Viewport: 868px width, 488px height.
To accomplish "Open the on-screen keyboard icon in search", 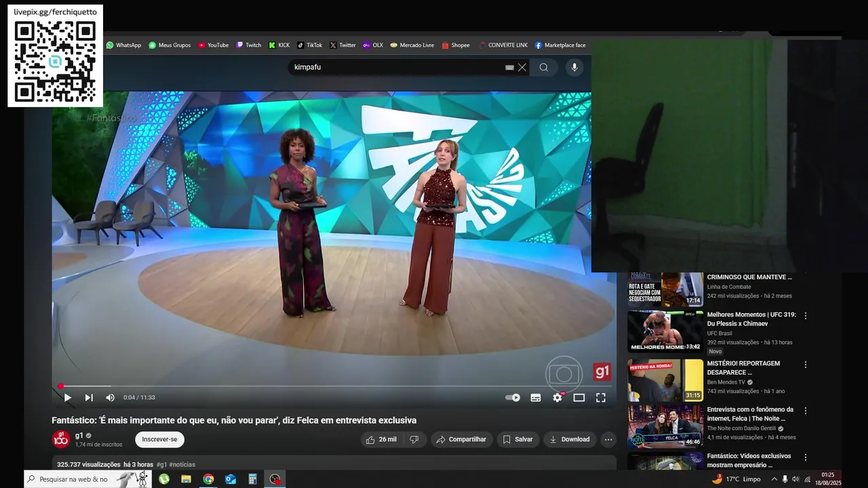I will (x=509, y=68).
